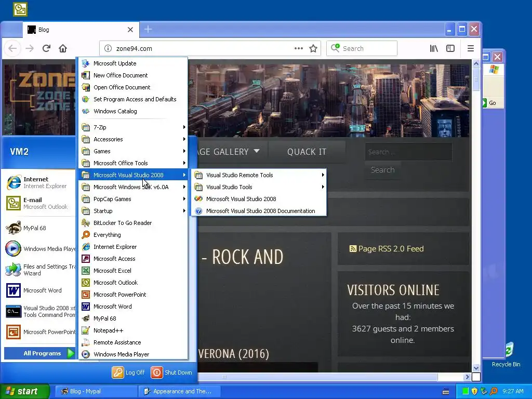Expand the Games folder

[133, 151]
